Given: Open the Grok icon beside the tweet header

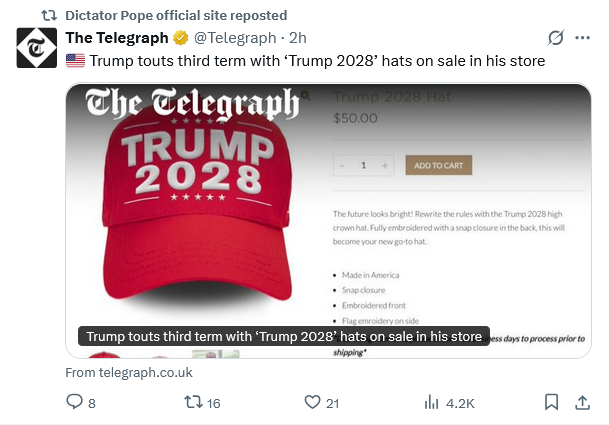Looking at the screenshot, I should pyautogui.click(x=557, y=38).
